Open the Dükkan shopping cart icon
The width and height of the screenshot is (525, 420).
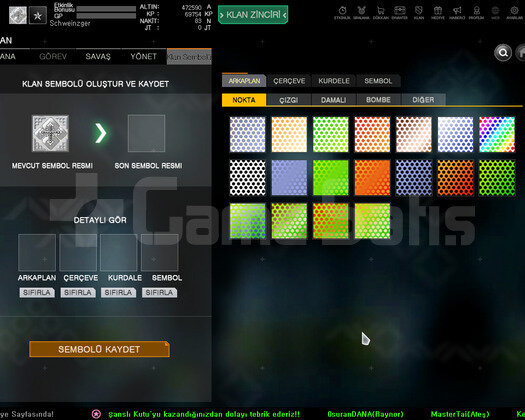(380, 12)
